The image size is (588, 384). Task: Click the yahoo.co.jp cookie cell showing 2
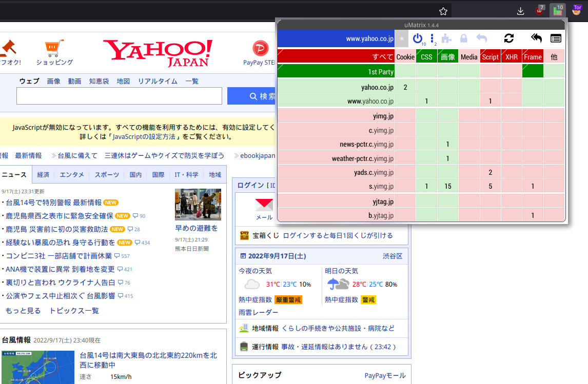[405, 87]
